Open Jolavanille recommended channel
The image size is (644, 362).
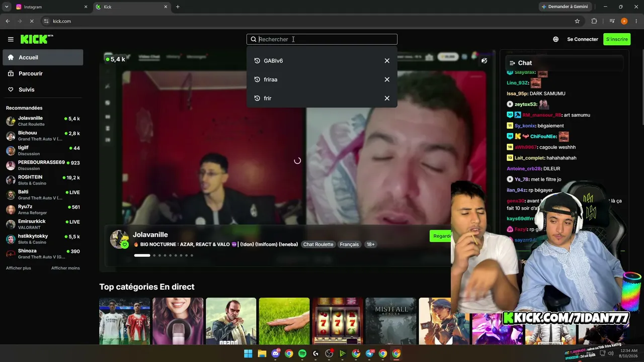43,121
